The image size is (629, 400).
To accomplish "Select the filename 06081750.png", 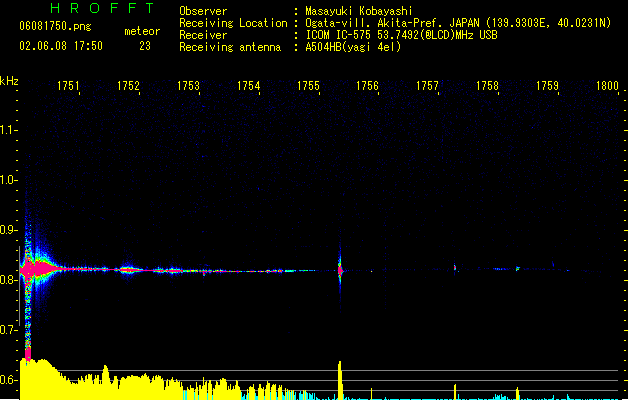I will (55, 26).
